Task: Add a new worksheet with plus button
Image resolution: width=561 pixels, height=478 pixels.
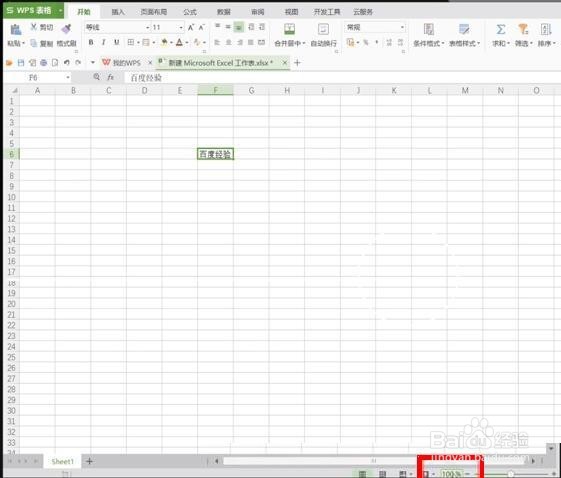Action: coord(89,462)
